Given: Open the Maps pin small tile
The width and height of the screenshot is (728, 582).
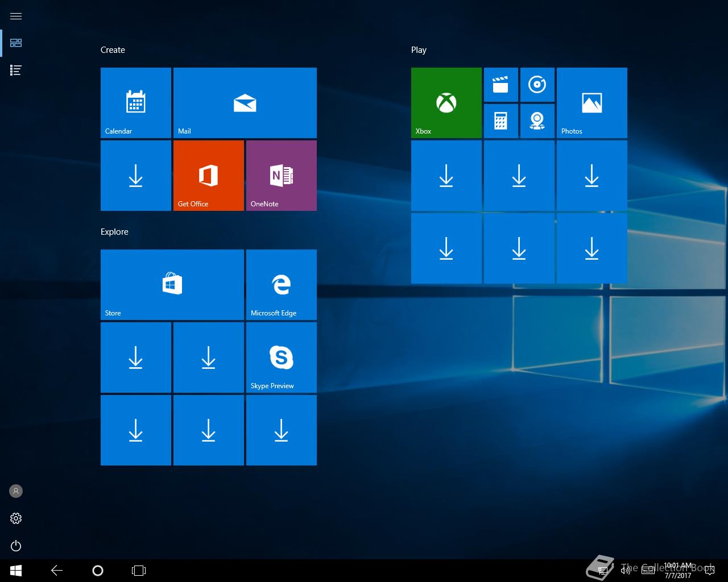Looking at the screenshot, I should 537,121.
